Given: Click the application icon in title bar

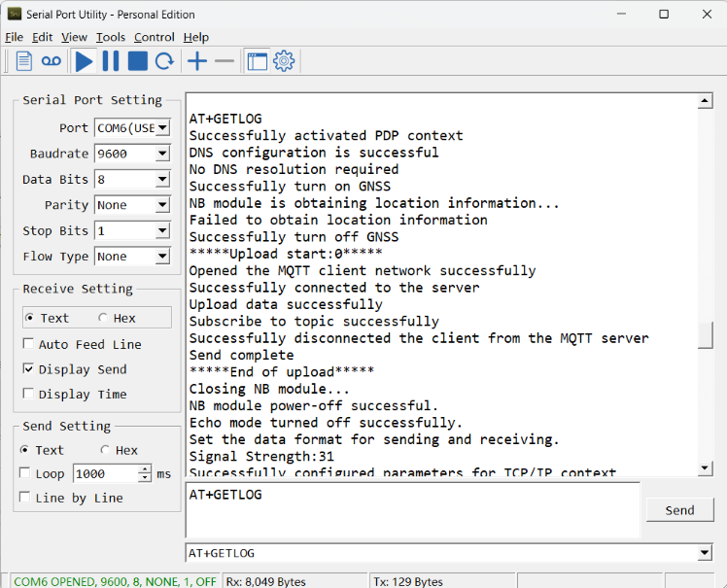Looking at the screenshot, I should [15, 14].
